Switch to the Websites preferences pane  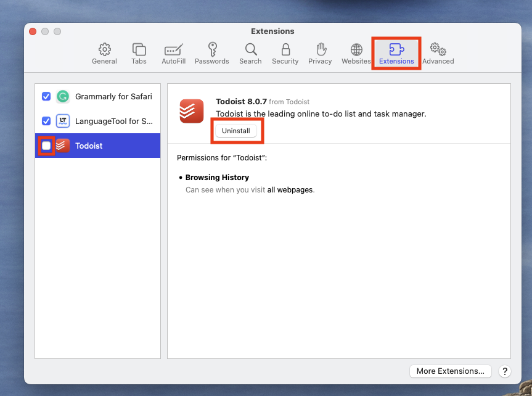point(356,54)
